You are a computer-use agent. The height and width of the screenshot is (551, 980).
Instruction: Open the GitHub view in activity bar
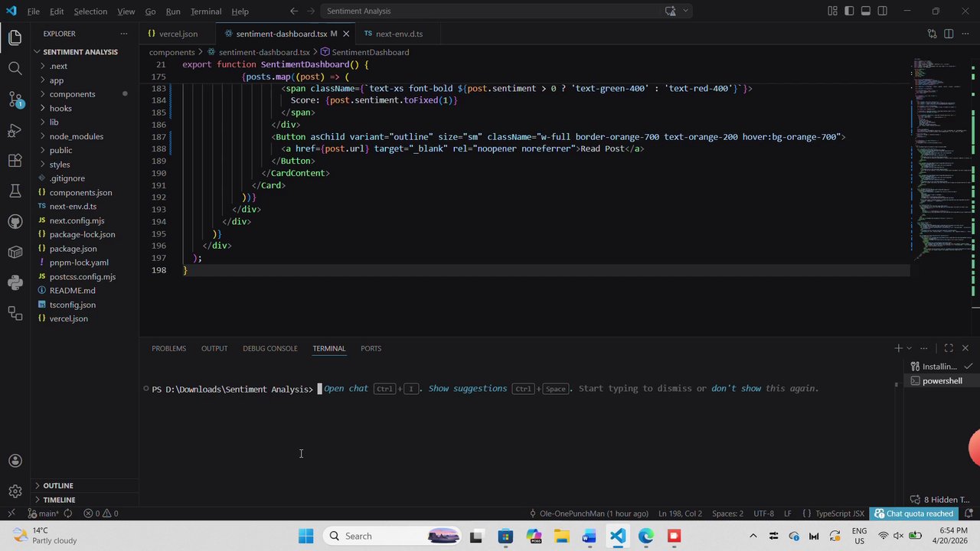point(15,221)
